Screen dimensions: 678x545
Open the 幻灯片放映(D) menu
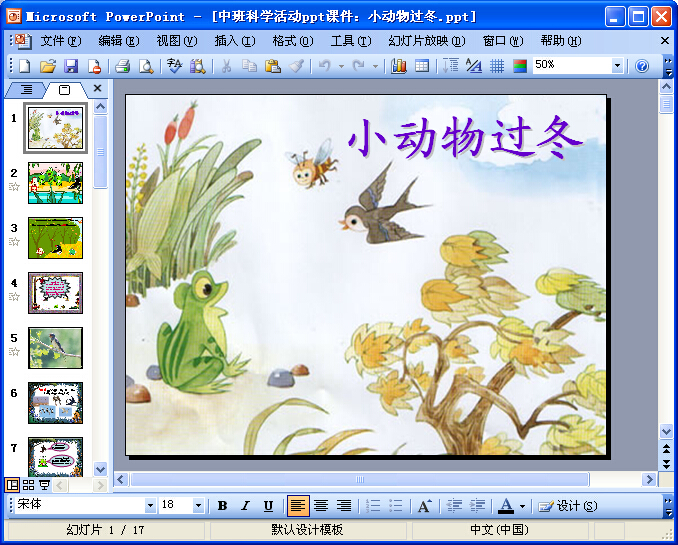(x=426, y=41)
